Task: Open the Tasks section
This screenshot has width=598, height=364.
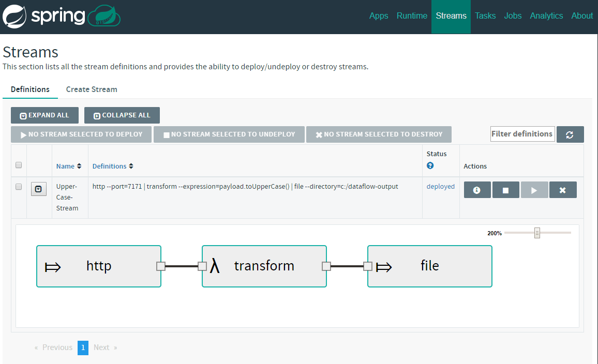Action: coord(485,16)
